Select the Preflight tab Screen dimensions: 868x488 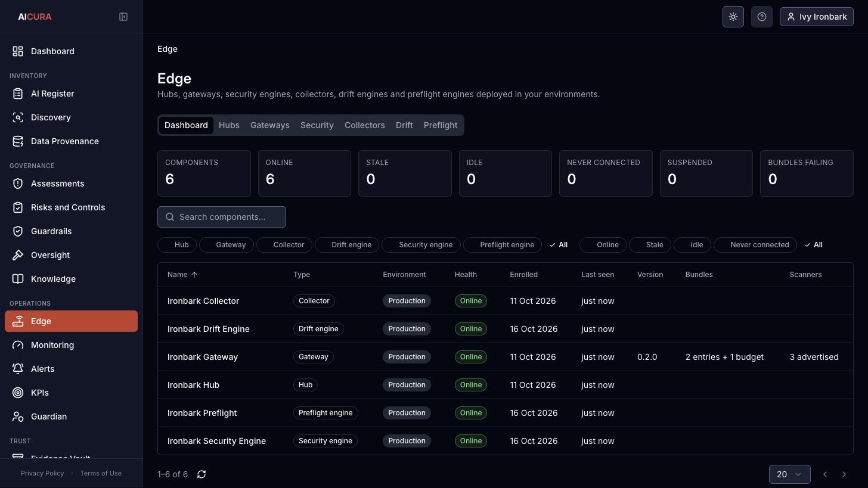click(441, 125)
